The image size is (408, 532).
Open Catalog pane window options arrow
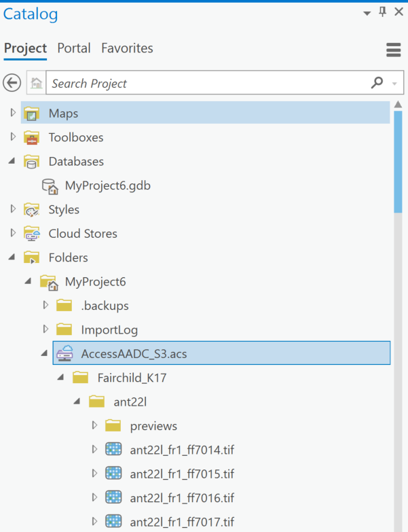(x=367, y=14)
